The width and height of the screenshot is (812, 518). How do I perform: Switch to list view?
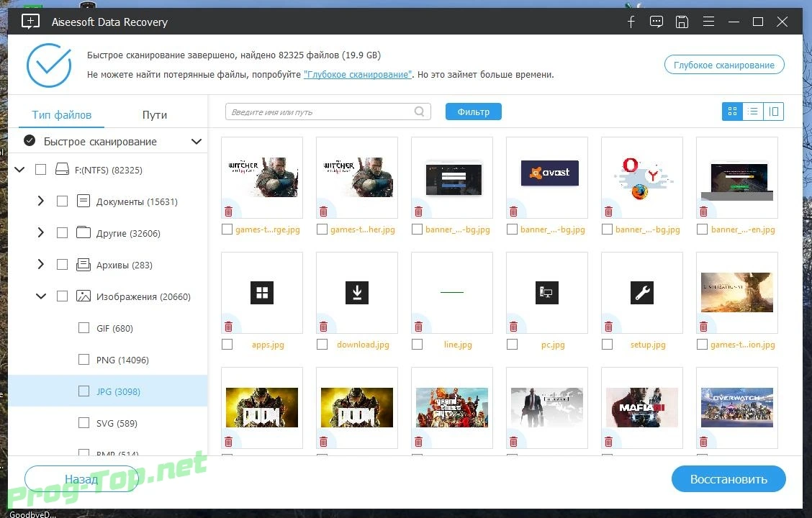tap(753, 112)
